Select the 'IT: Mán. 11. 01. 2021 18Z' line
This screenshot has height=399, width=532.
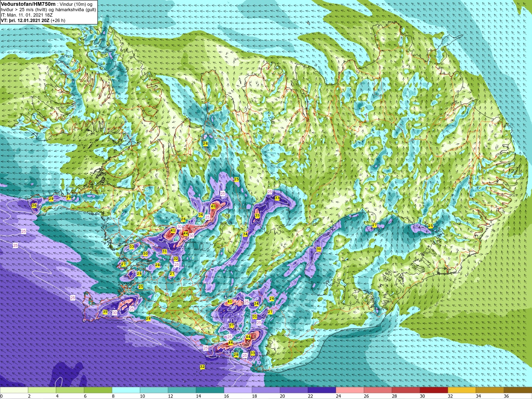coord(26,15)
